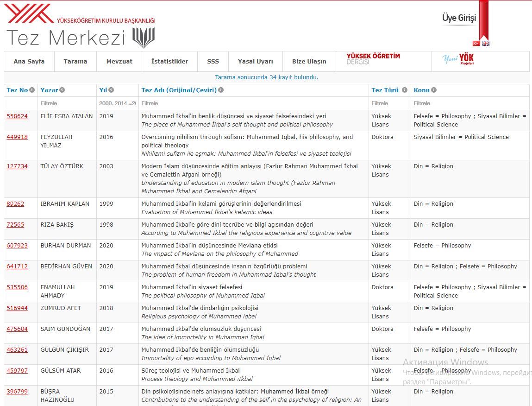
Task: Select author name ZUMRUD AFET
Action: [61, 308]
